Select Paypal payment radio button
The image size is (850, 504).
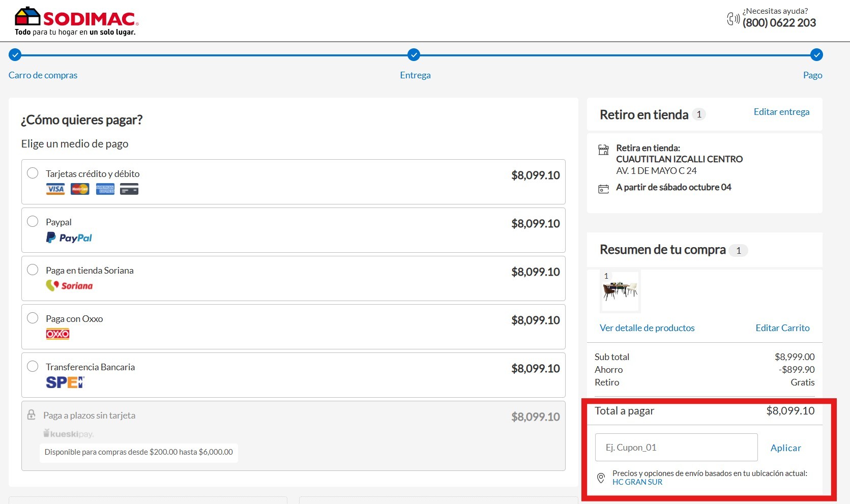tap(33, 221)
